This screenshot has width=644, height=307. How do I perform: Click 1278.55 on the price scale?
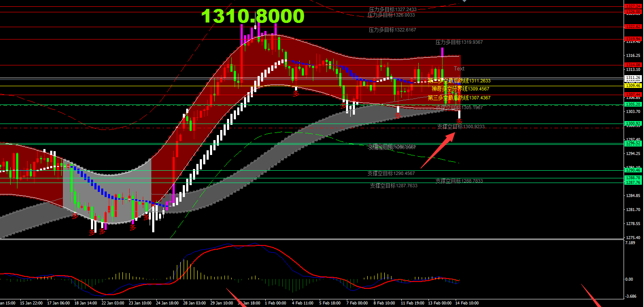pos(633,223)
